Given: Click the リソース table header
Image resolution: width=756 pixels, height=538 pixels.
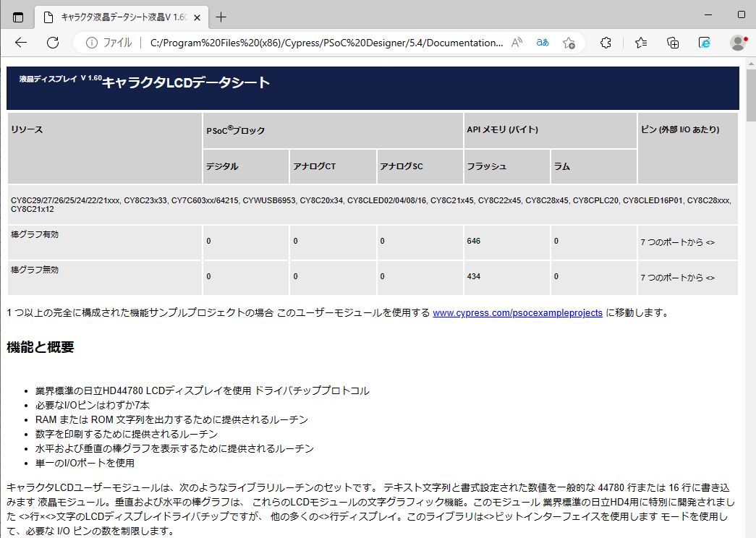Looking at the screenshot, I should tap(105, 148).
